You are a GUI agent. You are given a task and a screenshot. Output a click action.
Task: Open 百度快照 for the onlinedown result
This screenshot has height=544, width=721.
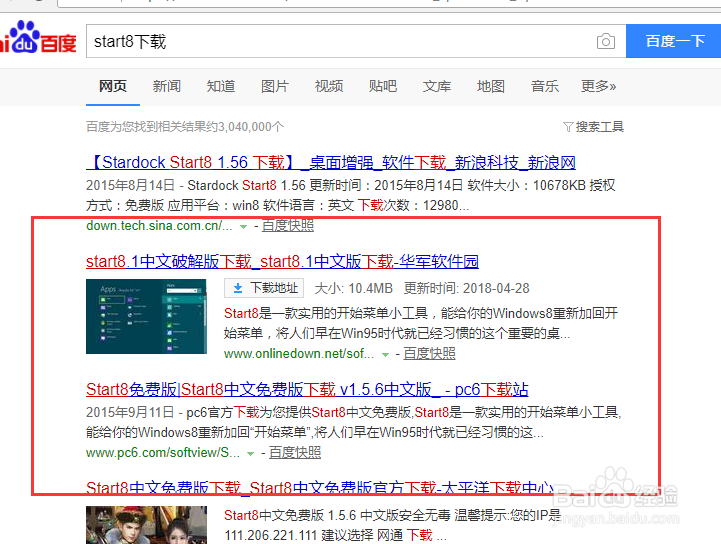click(x=429, y=354)
